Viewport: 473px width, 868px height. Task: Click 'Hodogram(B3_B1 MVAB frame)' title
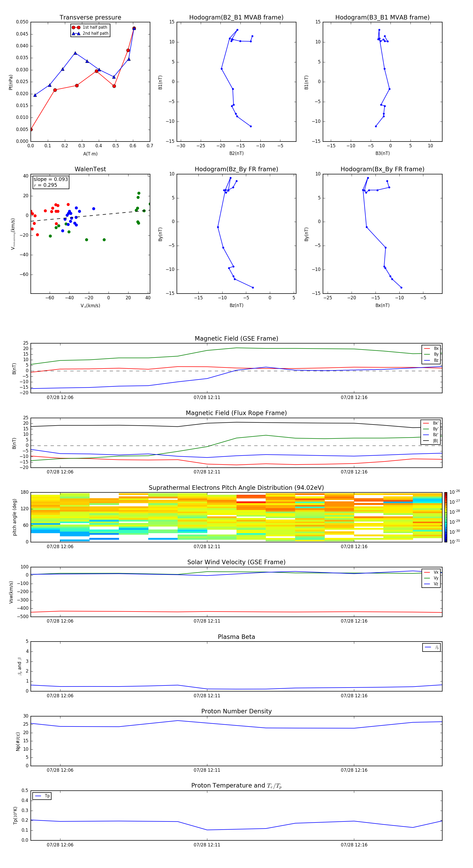coord(382,18)
